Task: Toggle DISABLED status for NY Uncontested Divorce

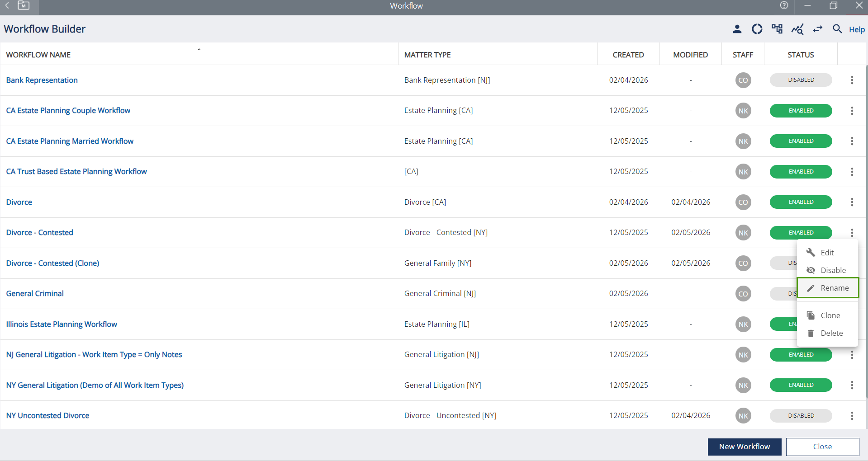Action: (801, 416)
